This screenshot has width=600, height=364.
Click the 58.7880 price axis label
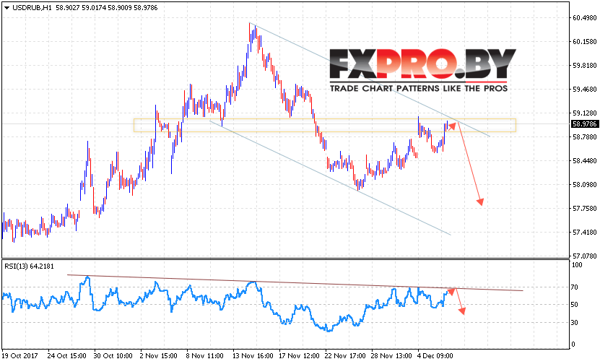click(x=585, y=137)
